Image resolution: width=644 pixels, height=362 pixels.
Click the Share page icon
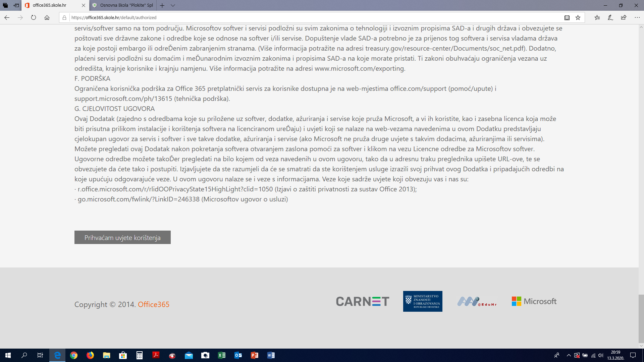tap(624, 18)
